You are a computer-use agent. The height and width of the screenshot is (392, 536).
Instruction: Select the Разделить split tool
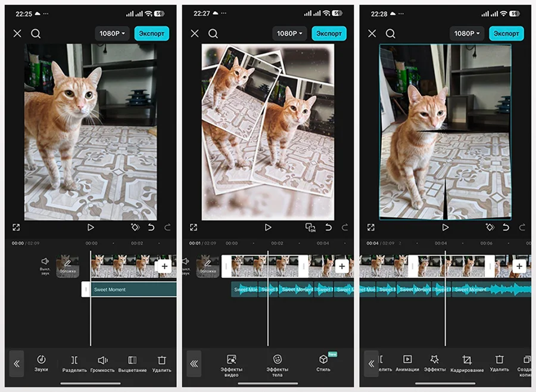click(x=74, y=363)
